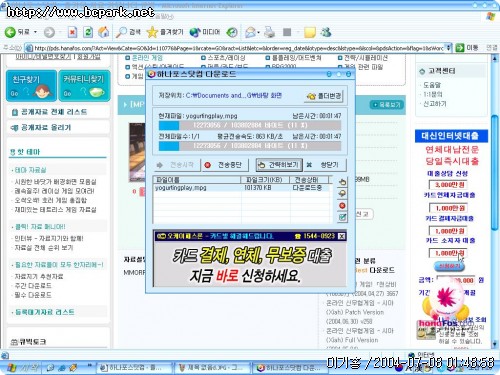Image resolution: width=500 pixels, height=375 pixels.
Task: Click the address bar URL field
Action: pyautogui.click(x=238, y=48)
